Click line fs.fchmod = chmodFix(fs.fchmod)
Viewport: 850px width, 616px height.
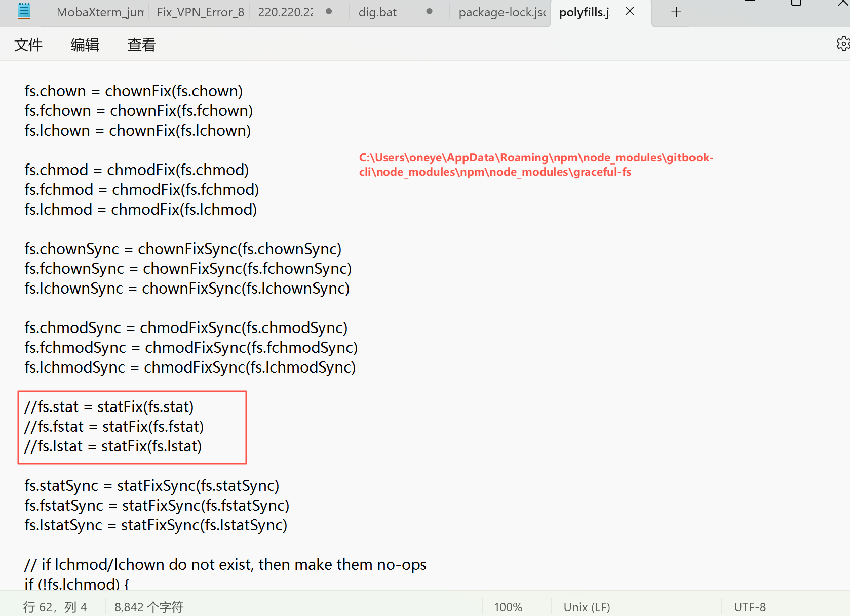tap(142, 190)
